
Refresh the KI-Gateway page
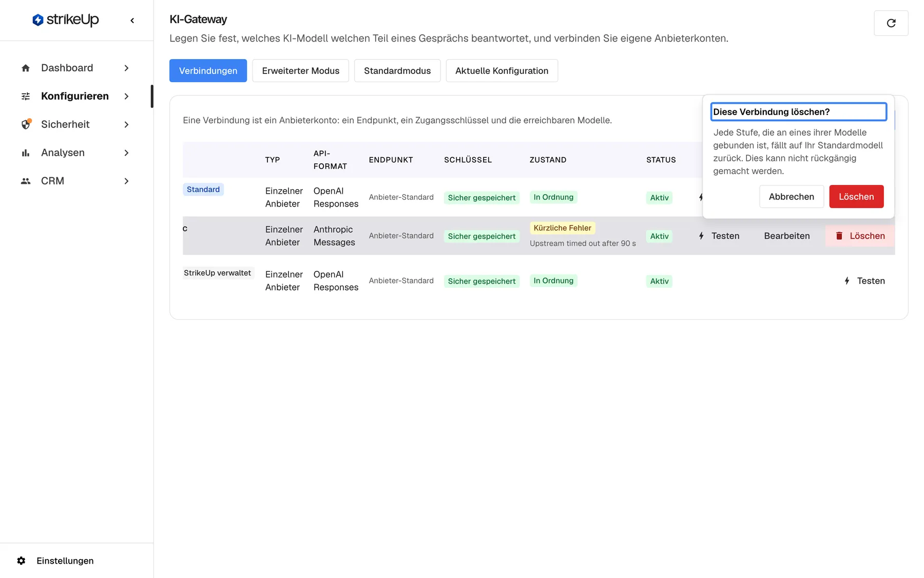(x=891, y=23)
